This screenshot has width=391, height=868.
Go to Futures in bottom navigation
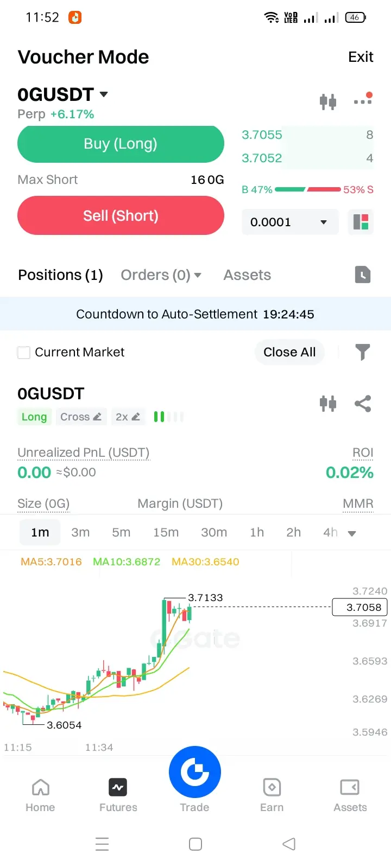tap(118, 795)
